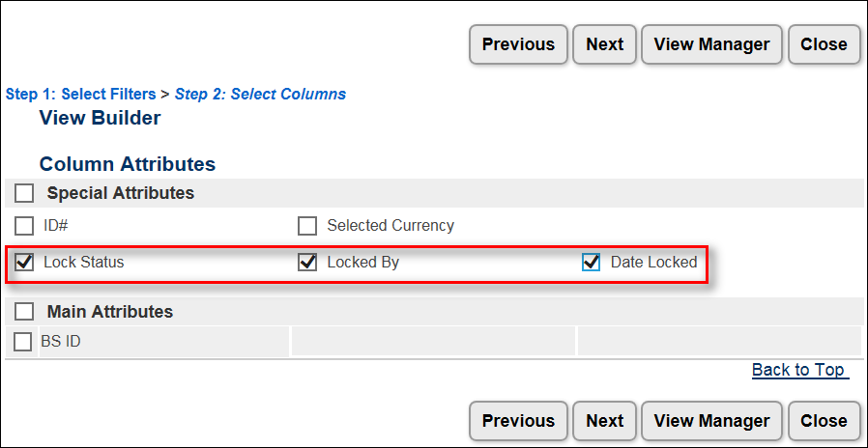Click the bottom Previous button

pyautogui.click(x=518, y=421)
